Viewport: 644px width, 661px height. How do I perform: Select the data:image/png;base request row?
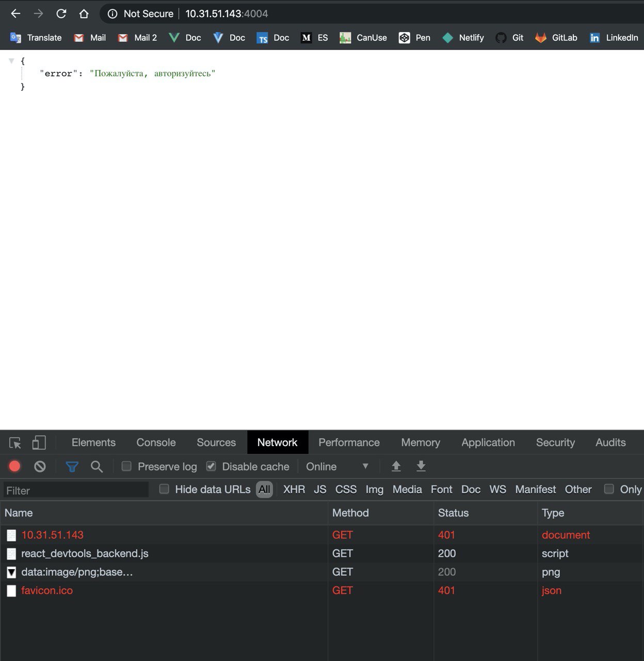pyautogui.click(x=322, y=572)
